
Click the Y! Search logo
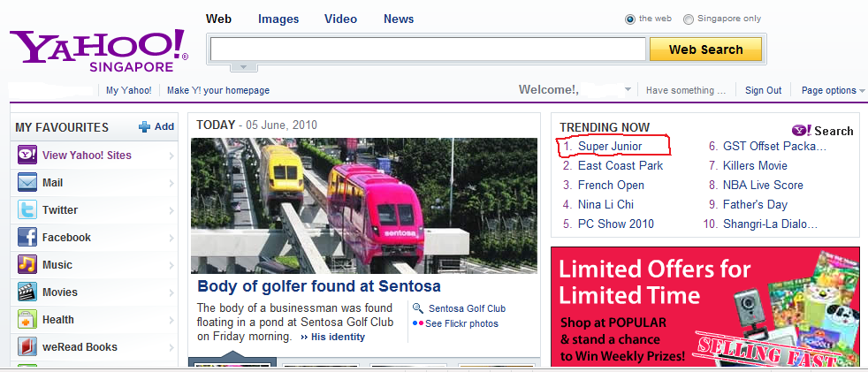[x=823, y=131]
